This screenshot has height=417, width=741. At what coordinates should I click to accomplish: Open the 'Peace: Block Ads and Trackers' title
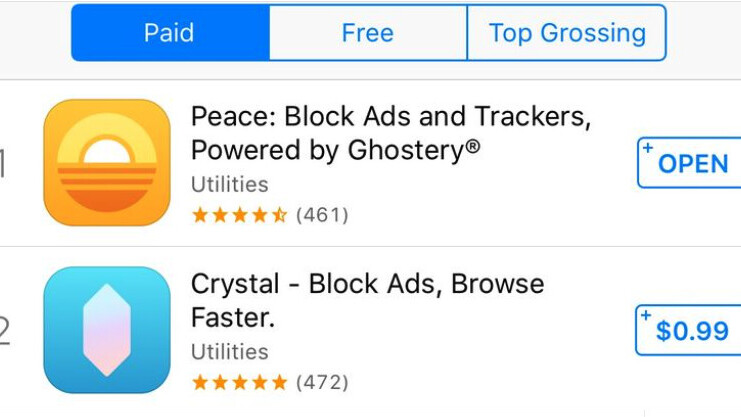click(390, 117)
